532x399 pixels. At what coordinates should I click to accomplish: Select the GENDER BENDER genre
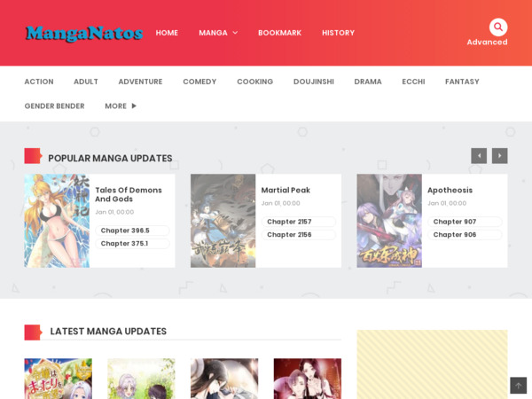point(54,106)
